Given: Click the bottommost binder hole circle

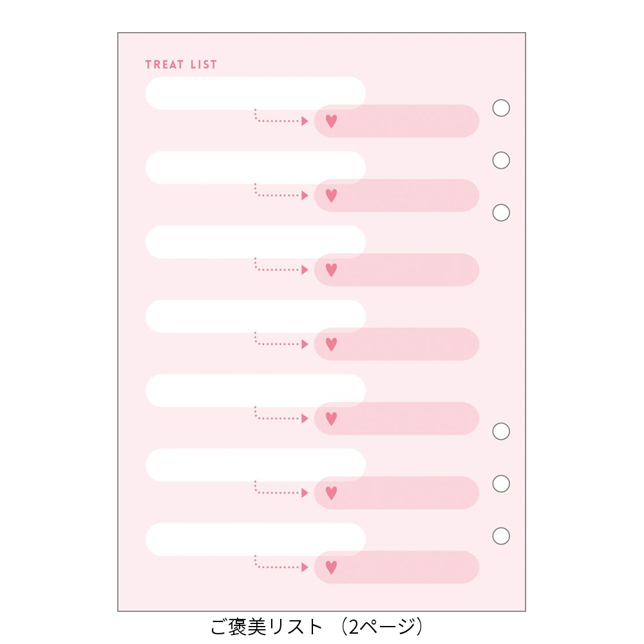Looking at the screenshot, I should (x=501, y=536).
